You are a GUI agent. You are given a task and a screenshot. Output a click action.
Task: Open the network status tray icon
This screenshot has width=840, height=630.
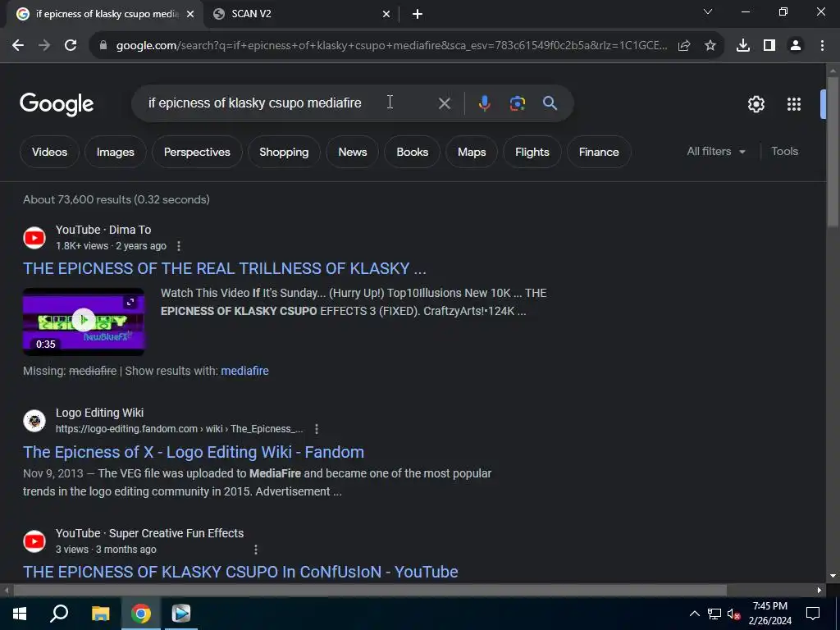[714, 614]
